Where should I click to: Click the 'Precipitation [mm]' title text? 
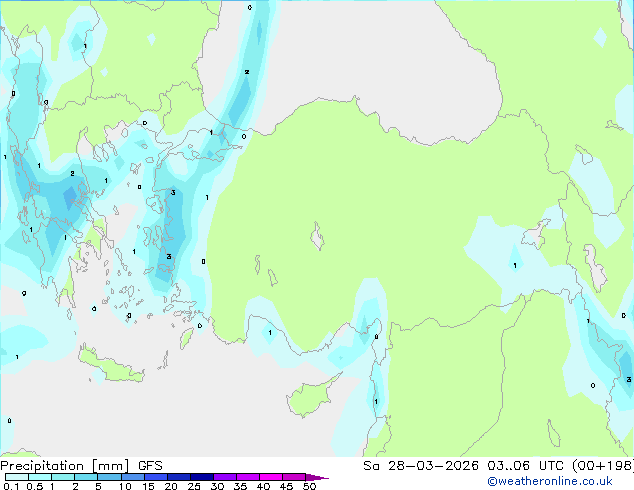click(x=65, y=466)
